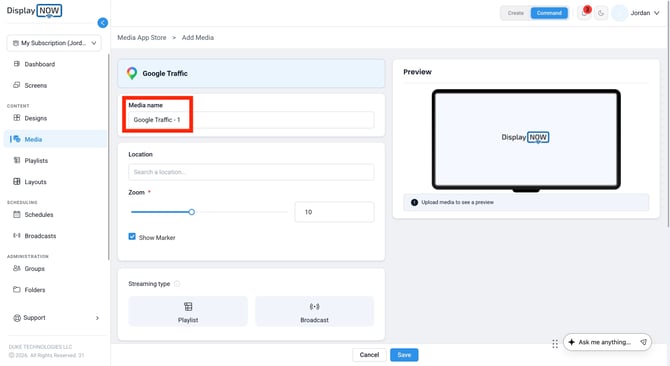
Task: Click the user avatar circle
Action: click(619, 13)
